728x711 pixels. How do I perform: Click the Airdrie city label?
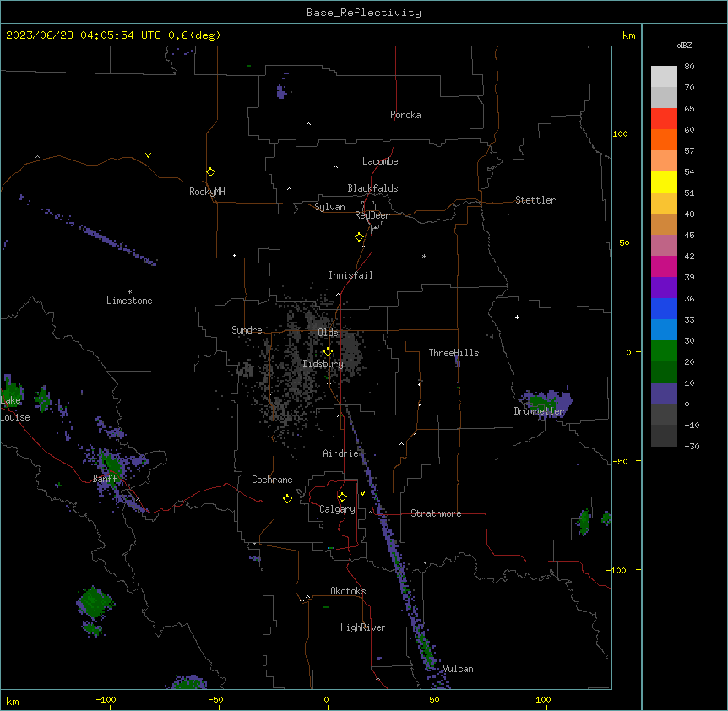(341, 453)
